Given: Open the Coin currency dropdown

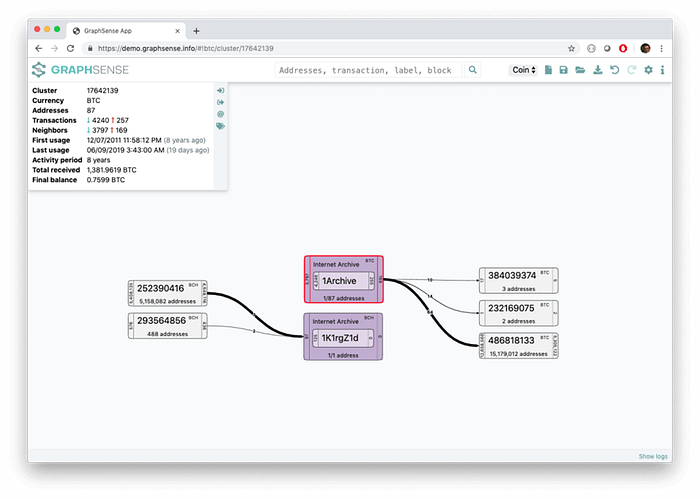Looking at the screenshot, I should point(524,70).
